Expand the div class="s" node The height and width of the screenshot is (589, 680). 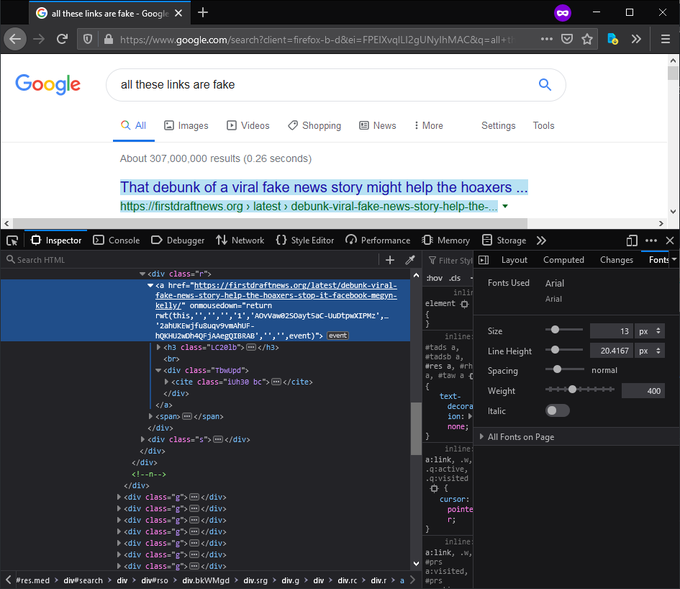coord(142,439)
